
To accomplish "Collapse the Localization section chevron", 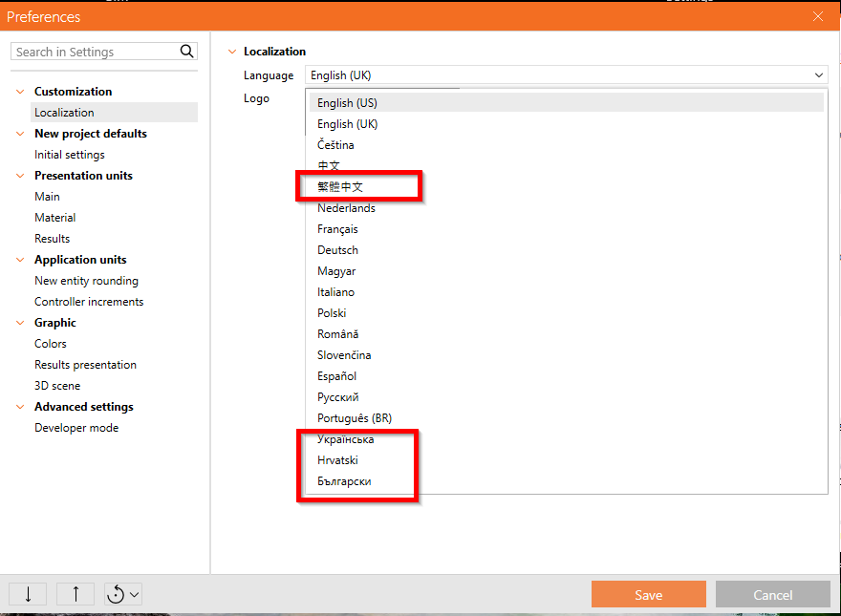I will coord(231,52).
